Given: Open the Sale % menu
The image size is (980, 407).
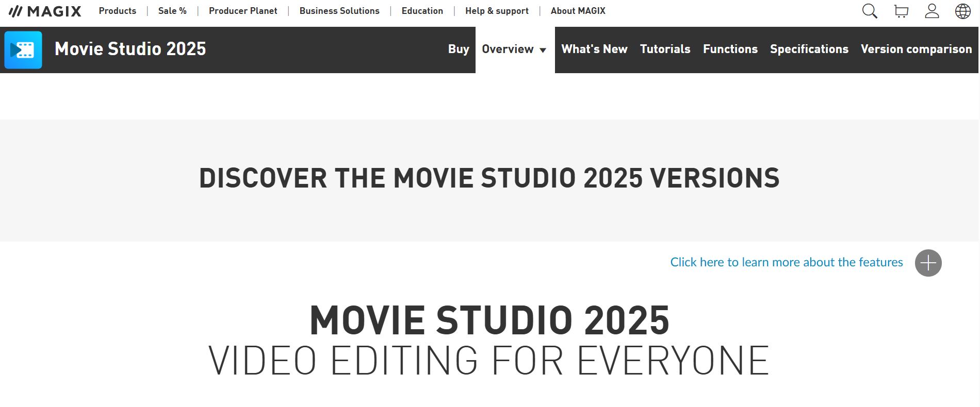Looking at the screenshot, I should pyautogui.click(x=172, y=11).
